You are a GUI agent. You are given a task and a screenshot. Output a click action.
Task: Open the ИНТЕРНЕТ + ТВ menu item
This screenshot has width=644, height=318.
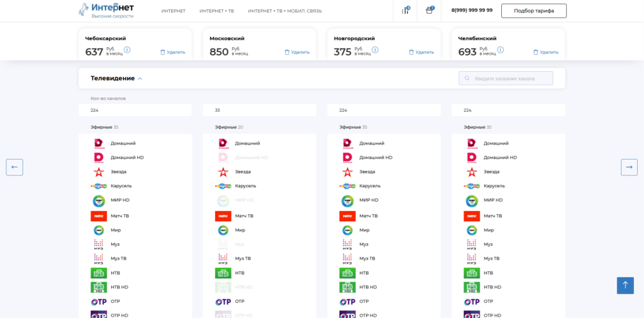coord(217,11)
